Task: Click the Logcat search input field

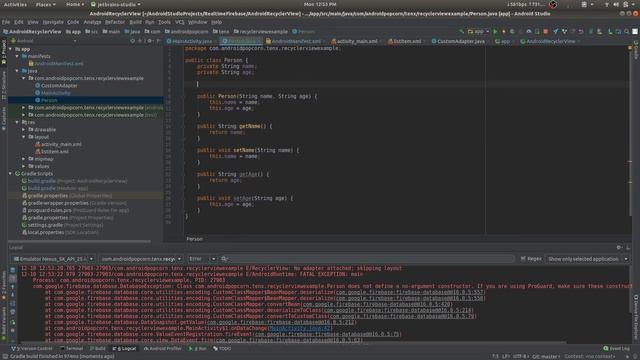Action: pyautogui.click(x=367, y=259)
